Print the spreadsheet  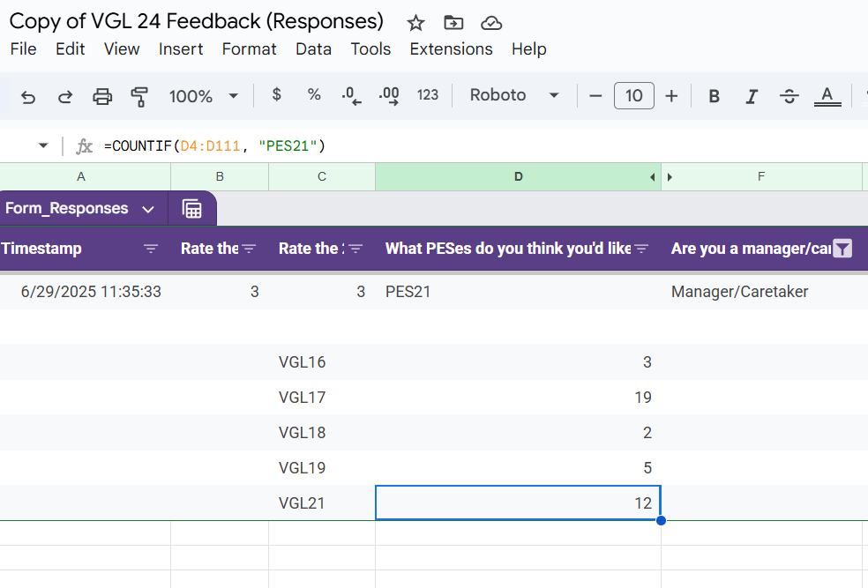[102, 96]
